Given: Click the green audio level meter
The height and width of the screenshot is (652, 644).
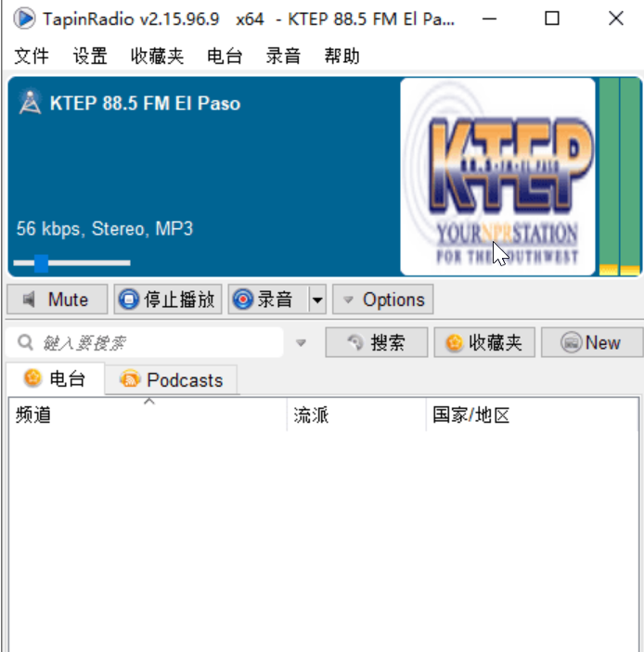Looking at the screenshot, I should click(620, 177).
